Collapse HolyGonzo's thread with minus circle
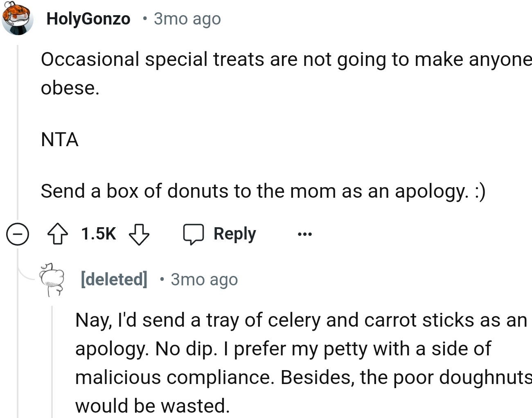 tap(18, 234)
